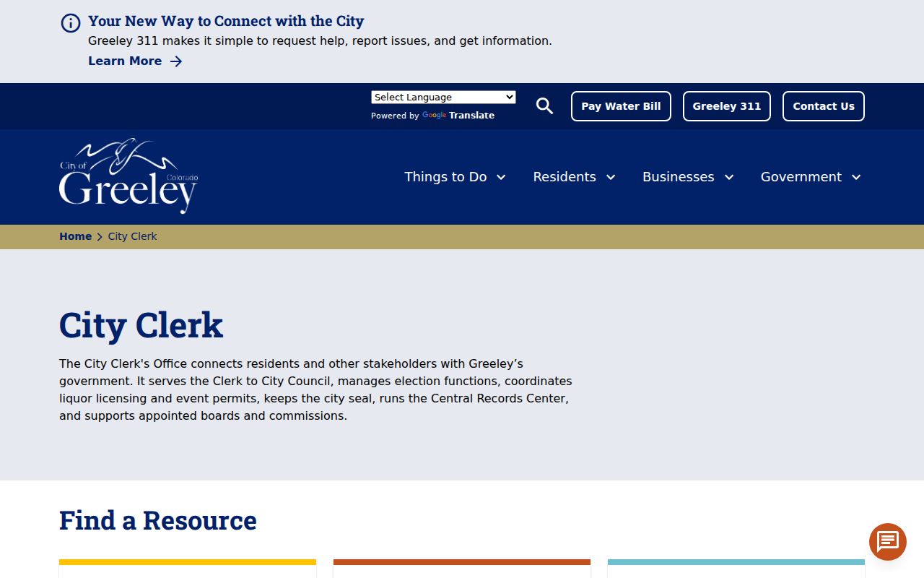Click the City Clerk page heading
The width and height of the screenshot is (924, 578).
141,325
